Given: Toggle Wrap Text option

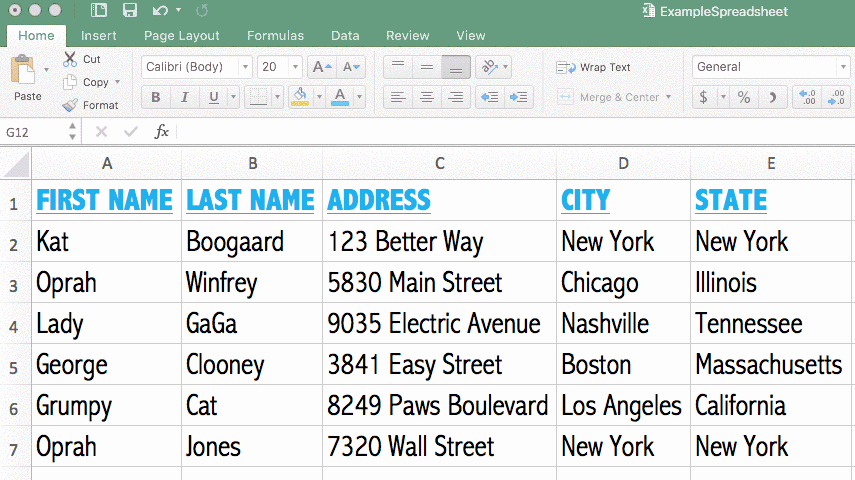Looking at the screenshot, I should pyautogui.click(x=594, y=67).
